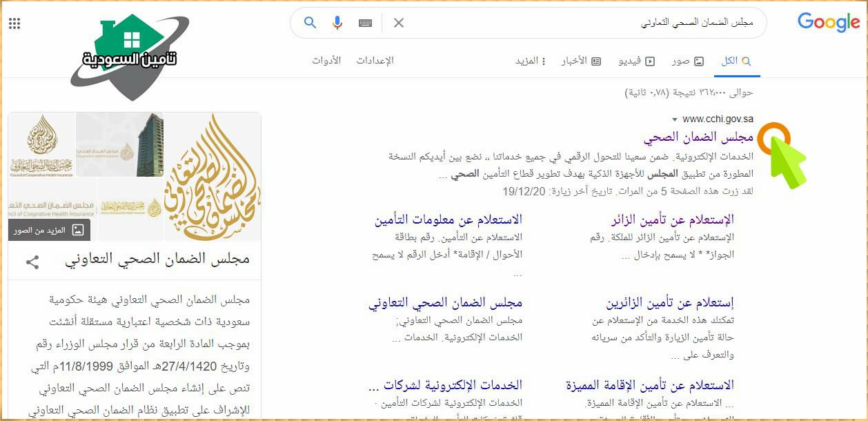
Task: Open the on-screen keyboard icon
Action: (366, 23)
